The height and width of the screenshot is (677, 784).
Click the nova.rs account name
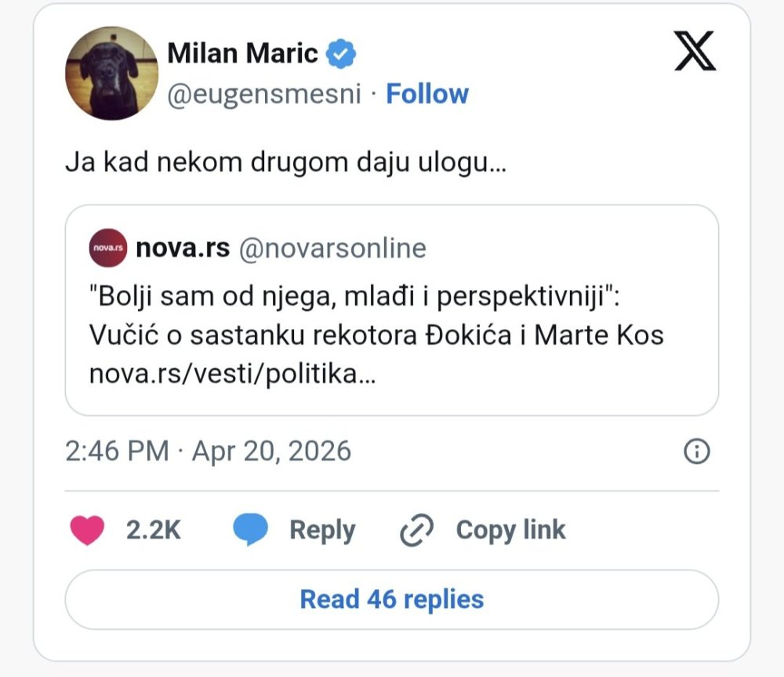183,248
